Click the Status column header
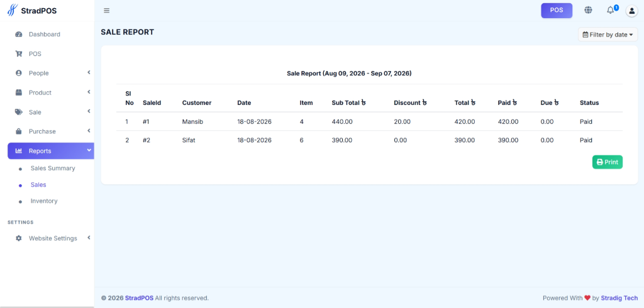 (589, 102)
